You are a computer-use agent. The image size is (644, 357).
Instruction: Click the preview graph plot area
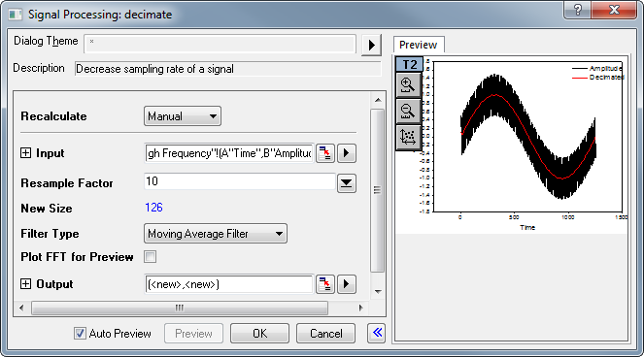tap(527, 137)
